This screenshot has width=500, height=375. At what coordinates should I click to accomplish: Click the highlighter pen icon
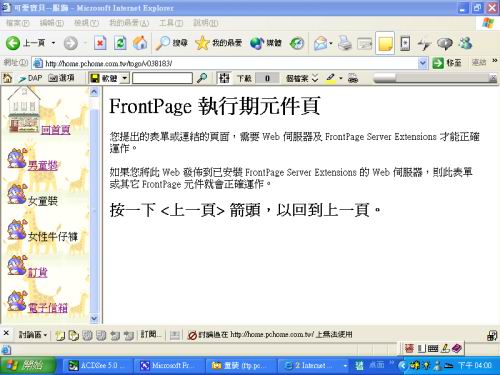[330, 78]
